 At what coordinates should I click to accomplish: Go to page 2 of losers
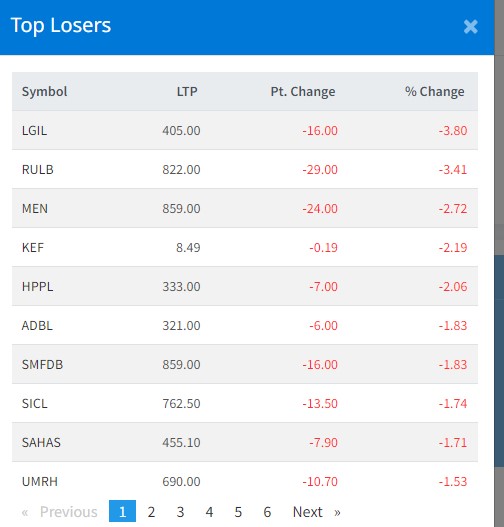151,512
